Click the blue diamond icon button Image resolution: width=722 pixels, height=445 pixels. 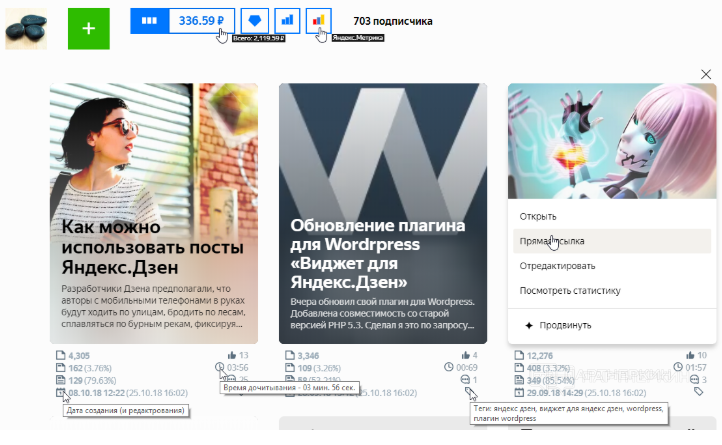point(255,21)
